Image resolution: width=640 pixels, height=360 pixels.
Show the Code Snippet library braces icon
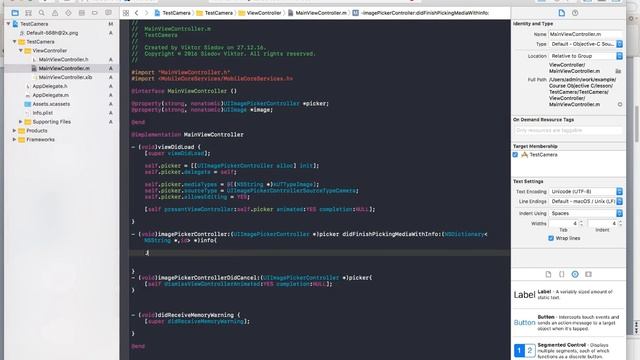(x=562, y=274)
